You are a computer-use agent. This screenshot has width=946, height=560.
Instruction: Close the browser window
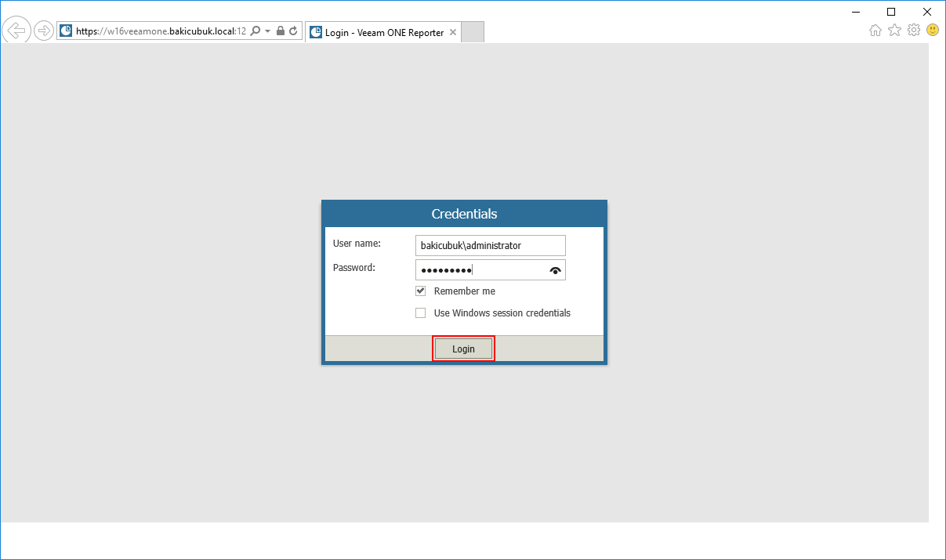pos(927,11)
